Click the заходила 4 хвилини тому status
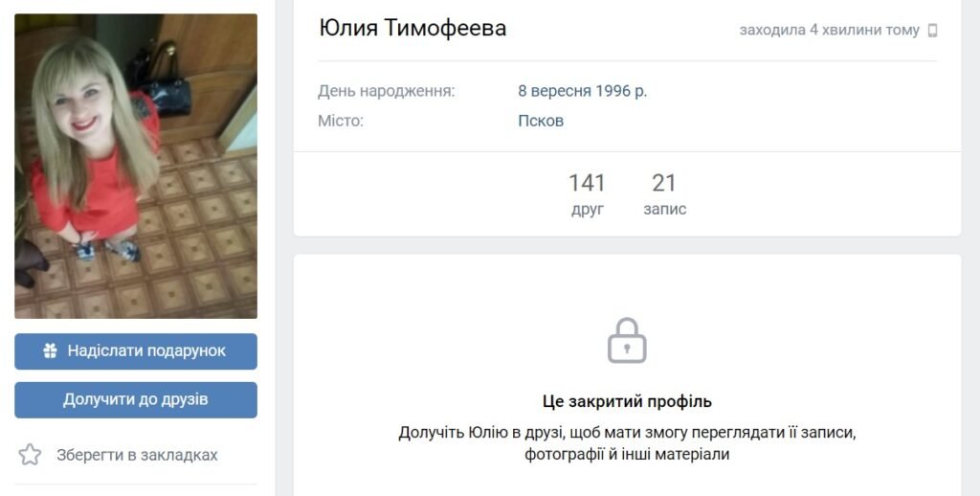 pyautogui.click(x=830, y=30)
